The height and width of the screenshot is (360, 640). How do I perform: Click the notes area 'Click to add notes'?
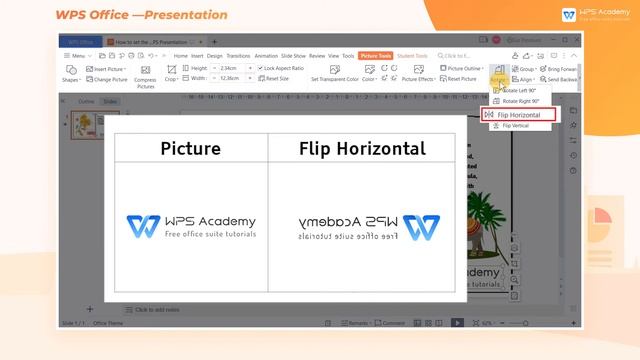click(157, 310)
